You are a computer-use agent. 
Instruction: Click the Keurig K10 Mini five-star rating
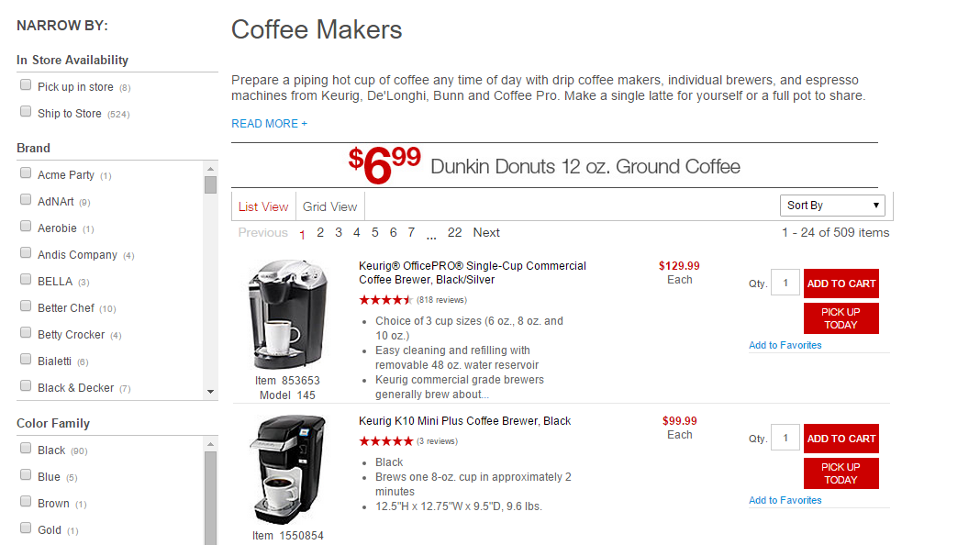(x=385, y=441)
